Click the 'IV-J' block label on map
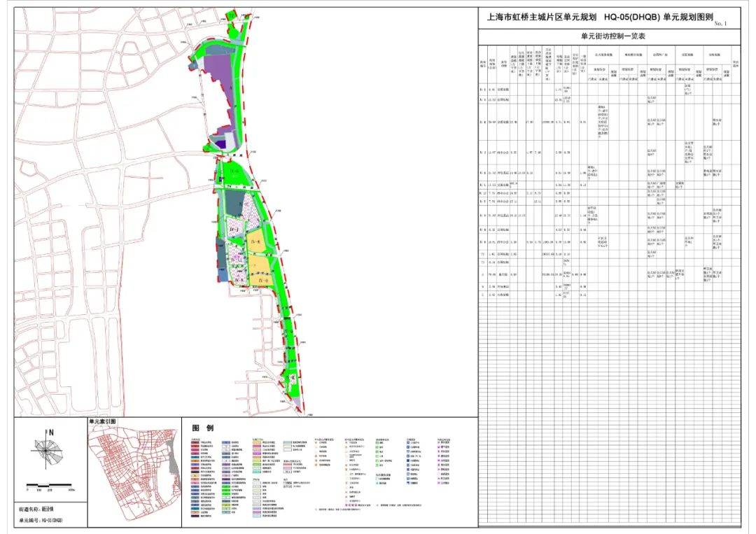Image resolution: width=756 pixels, height=534 pixels. click(234, 229)
